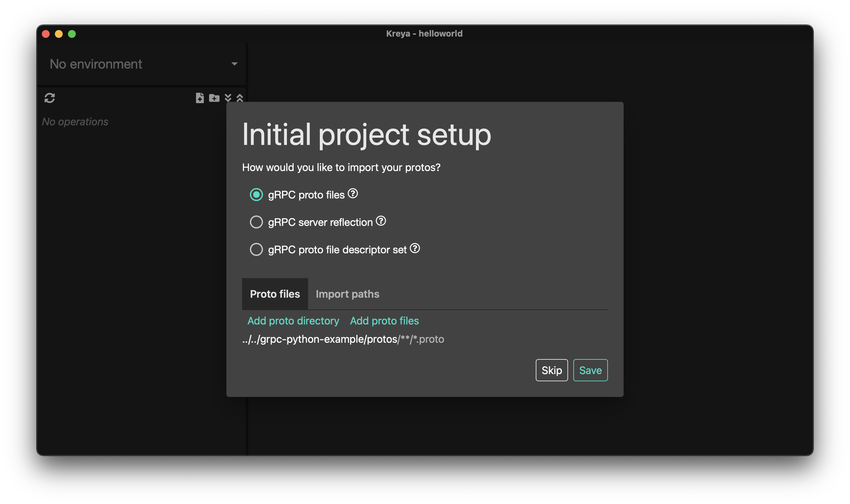This screenshot has width=850, height=504.
Task: Collapse all items with double-chevron up icon
Action: [239, 98]
